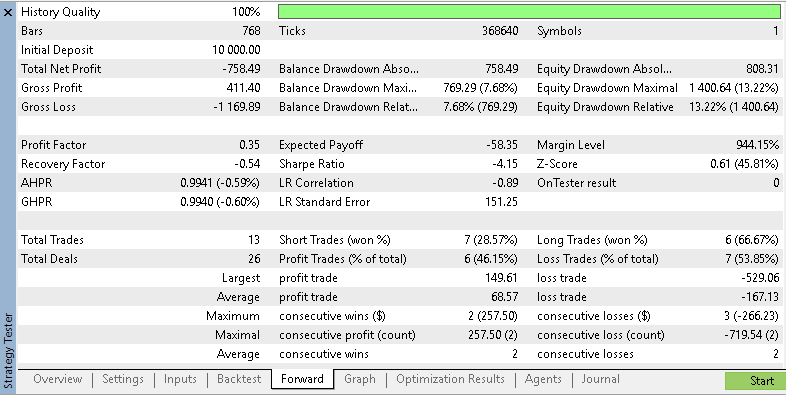Select the Balance Drawdown Maximal value 769.29 (7.68%)
This screenshot has width=786, height=396.
click(480, 88)
